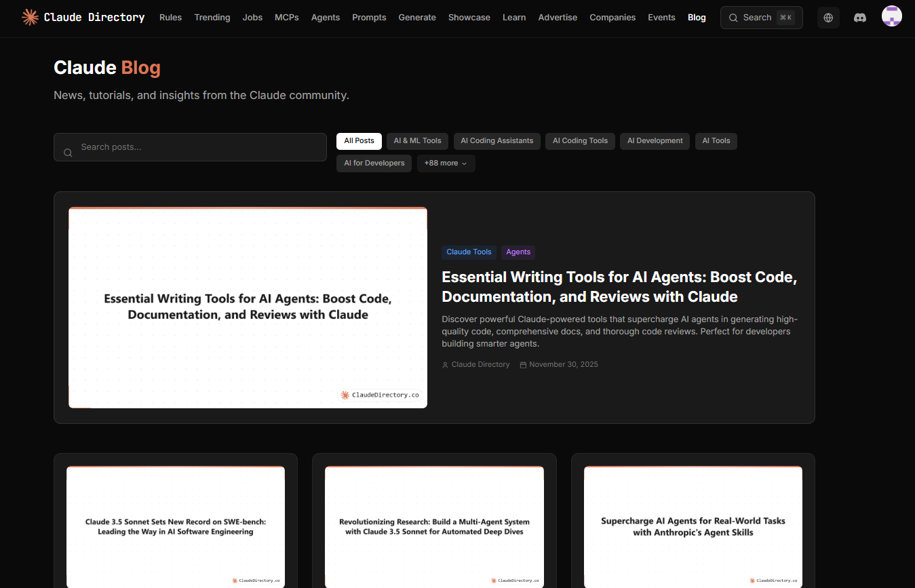
Task: Click the November 30, 2025 date
Action: [564, 365]
